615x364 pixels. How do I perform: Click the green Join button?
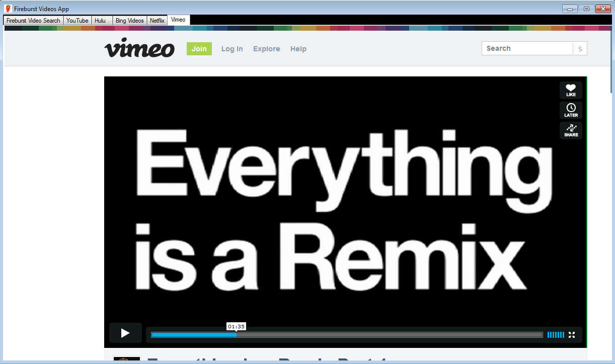(199, 49)
